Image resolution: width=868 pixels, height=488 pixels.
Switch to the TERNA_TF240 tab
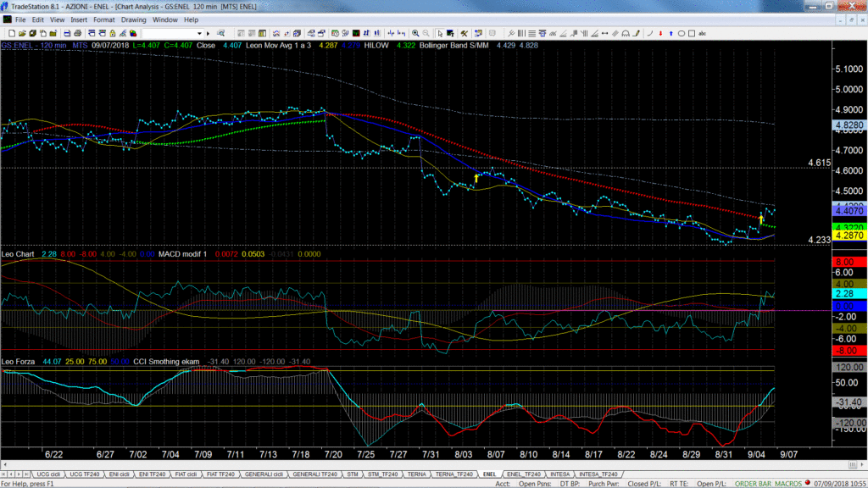click(454, 474)
